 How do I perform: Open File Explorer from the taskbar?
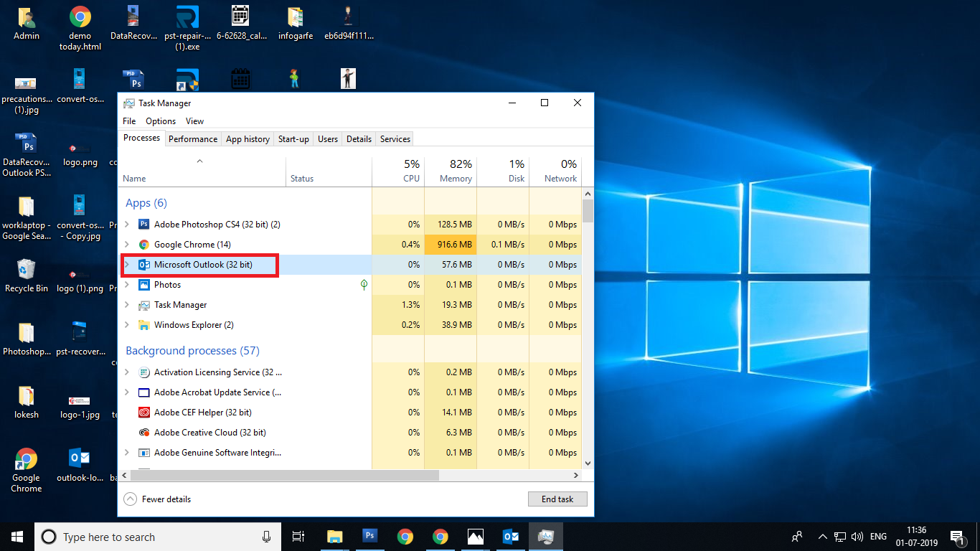click(x=334, y=536)
